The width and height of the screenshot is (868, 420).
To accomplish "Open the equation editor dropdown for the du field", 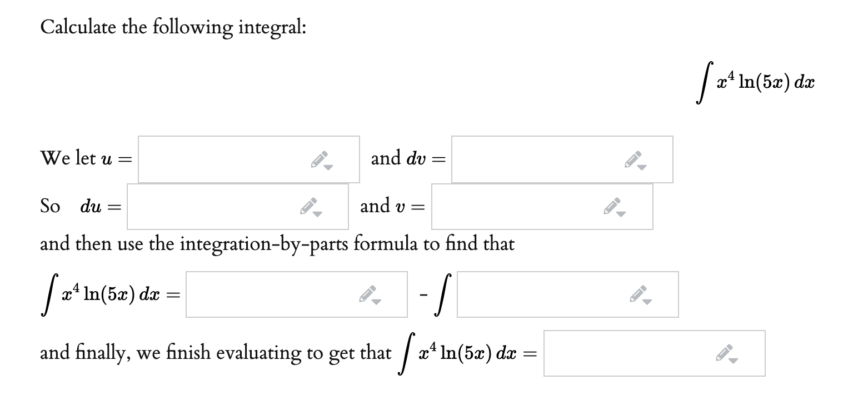I will click(318, 214).
